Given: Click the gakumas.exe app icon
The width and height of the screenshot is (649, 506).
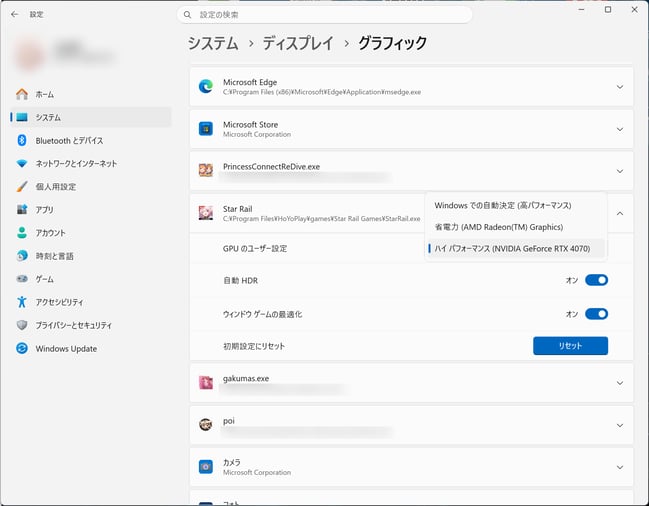Looking at the screenshot, I should pyautogui.click(x=206, y=382).
